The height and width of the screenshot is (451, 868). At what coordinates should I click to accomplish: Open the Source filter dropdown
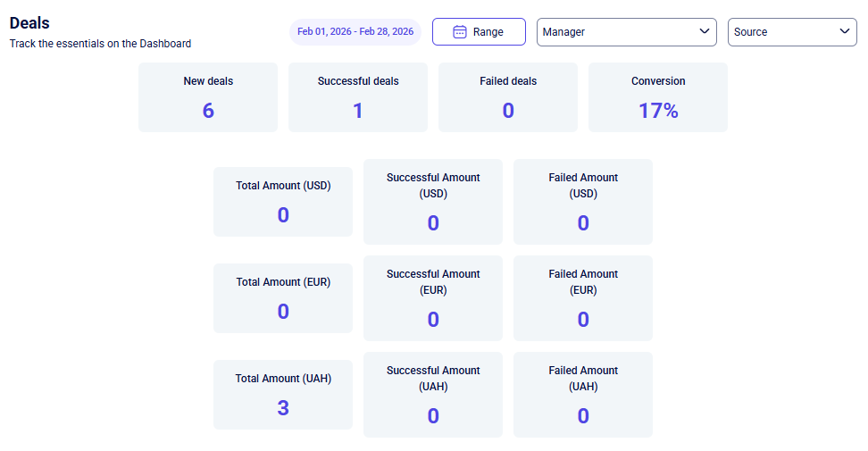coord(791,32)
